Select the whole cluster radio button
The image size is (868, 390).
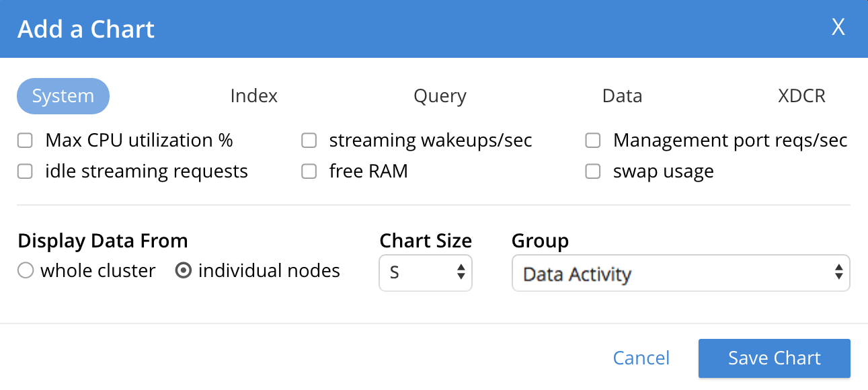pos(26,271)
